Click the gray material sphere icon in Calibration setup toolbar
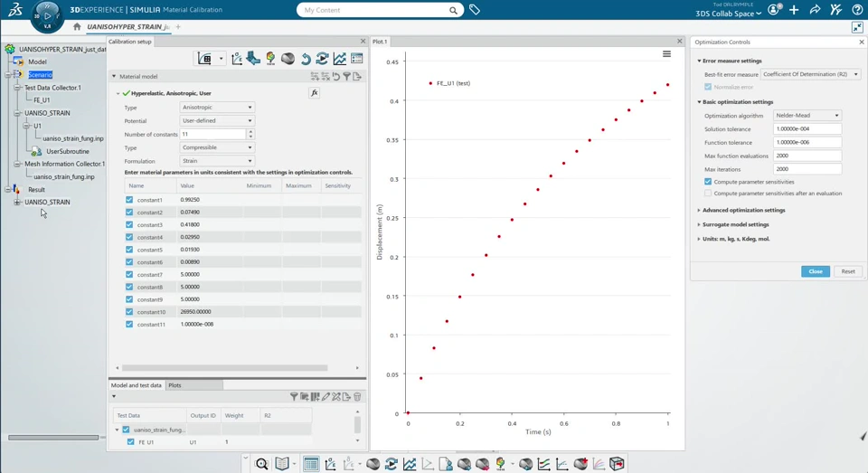 point(288,58)
